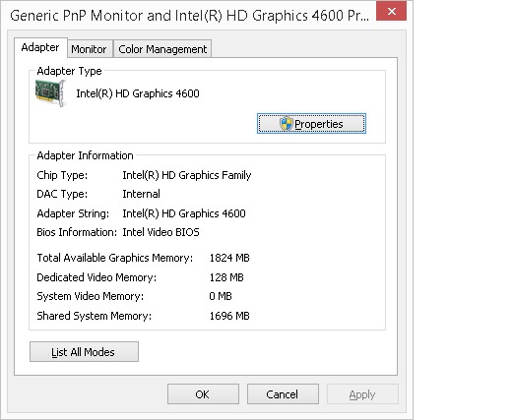Confirm with the OK button
The image size is (513, 420).
(203, 394)
